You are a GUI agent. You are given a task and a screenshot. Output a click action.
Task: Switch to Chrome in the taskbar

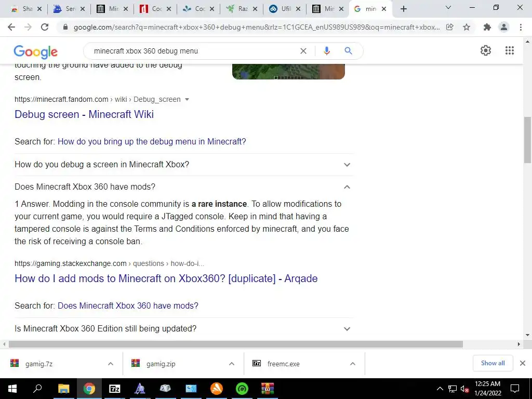tap(89, 389)
